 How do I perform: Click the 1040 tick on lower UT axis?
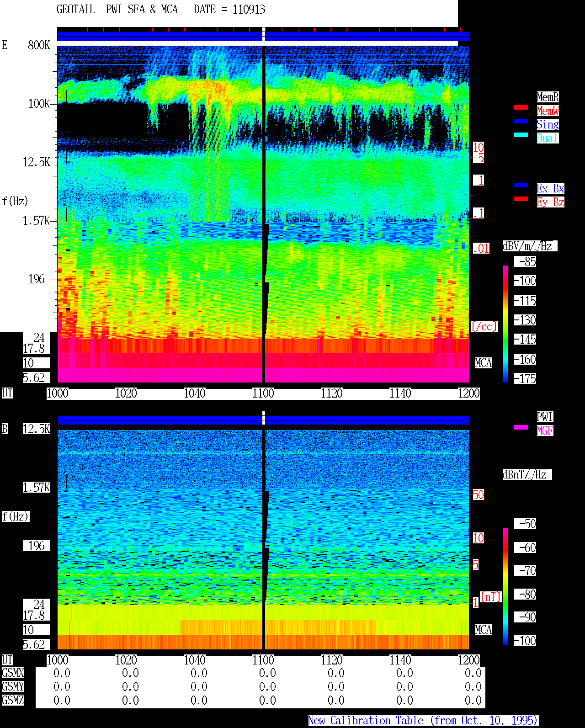pos(195,660)
